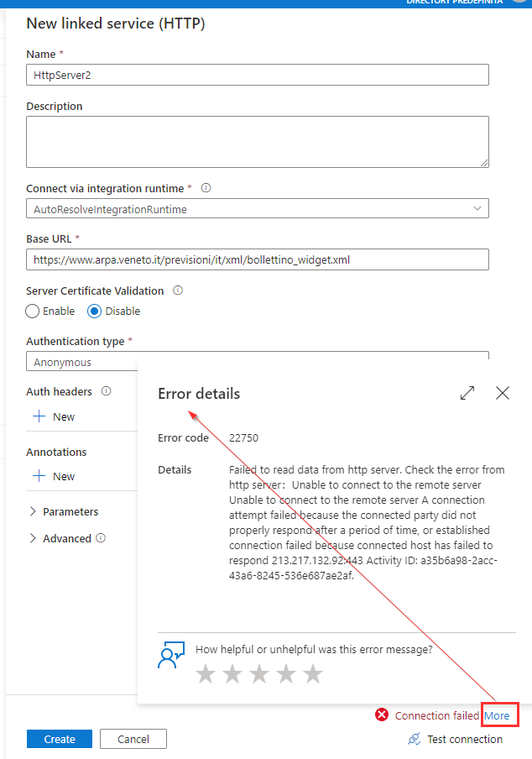Open the integration runtime dropdown

258,208
